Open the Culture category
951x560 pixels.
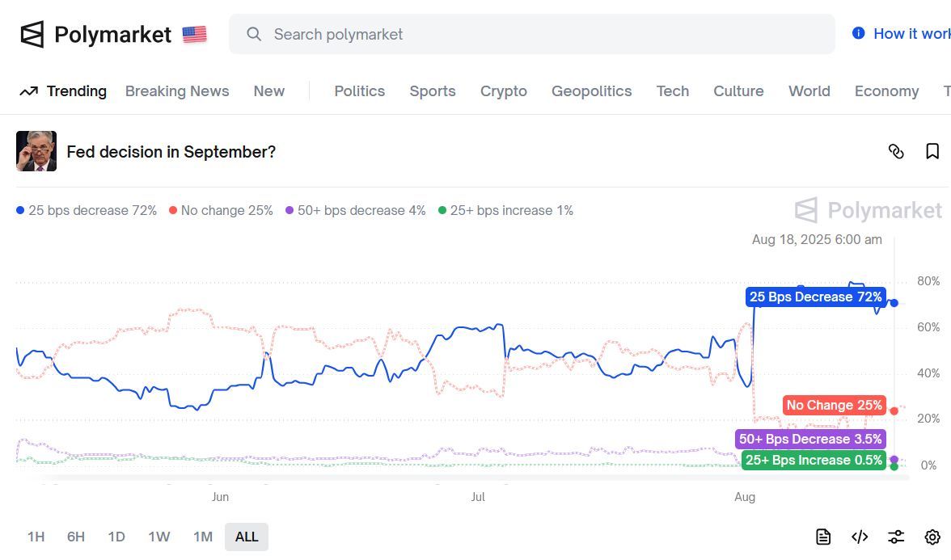[x=738, y=91]
